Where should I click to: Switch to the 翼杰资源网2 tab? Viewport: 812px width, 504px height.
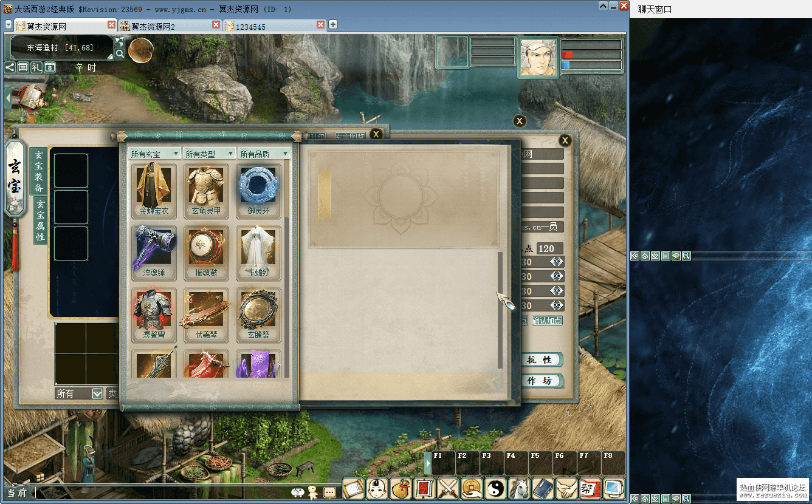(169, 26)
